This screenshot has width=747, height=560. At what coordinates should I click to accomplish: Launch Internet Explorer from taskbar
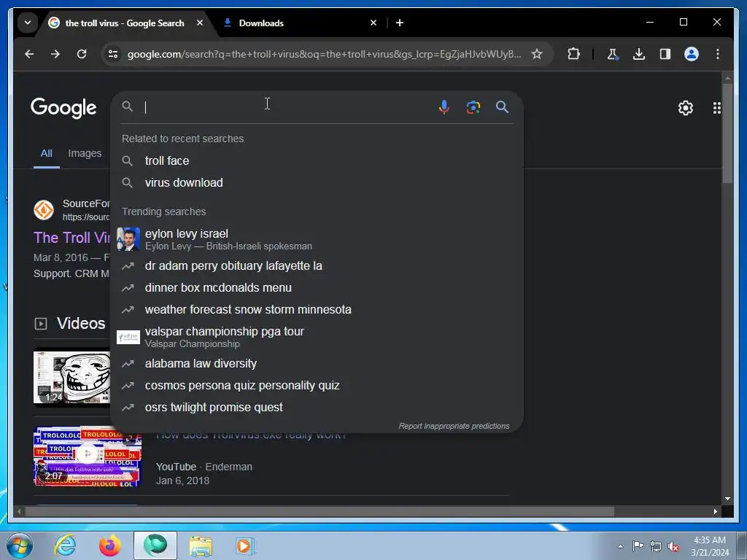(65, 545)
